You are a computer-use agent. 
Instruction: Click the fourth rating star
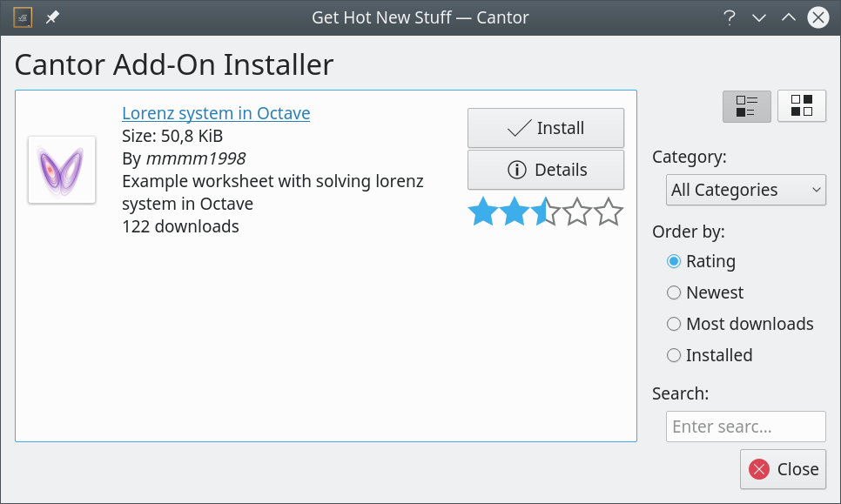tap(577, 212)
